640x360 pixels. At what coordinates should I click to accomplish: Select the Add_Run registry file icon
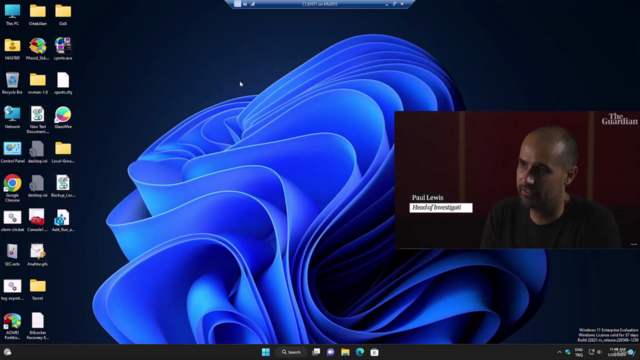[x=63, y=220]
